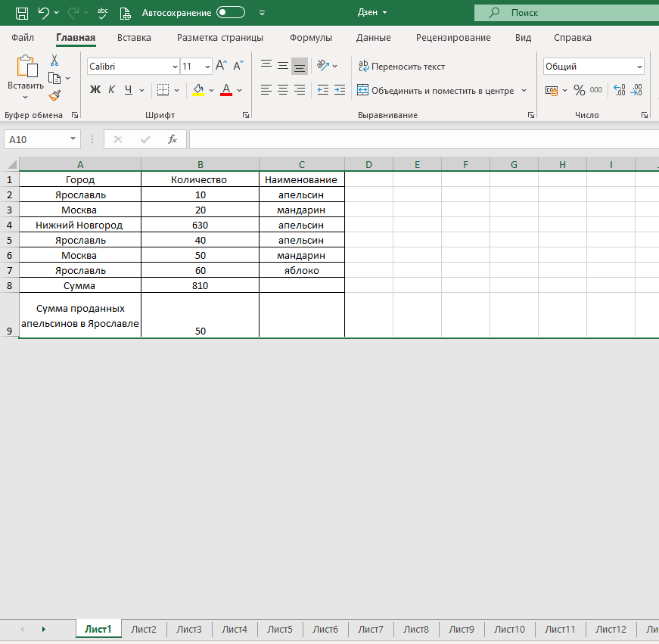
Task: Toggle italic К formatting
Action: [112, 89]
